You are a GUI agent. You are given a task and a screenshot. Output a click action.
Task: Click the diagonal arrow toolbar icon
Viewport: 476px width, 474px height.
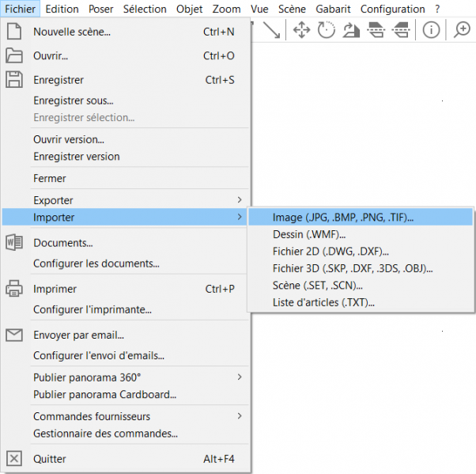coord(271,30)
